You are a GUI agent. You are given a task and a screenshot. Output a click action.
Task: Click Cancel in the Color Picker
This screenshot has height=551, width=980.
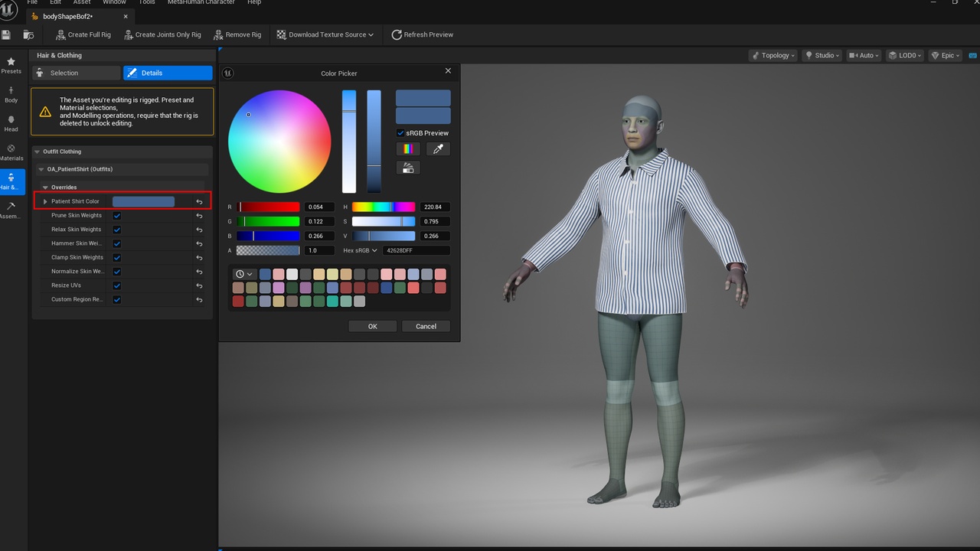click(x=426, y=326)
